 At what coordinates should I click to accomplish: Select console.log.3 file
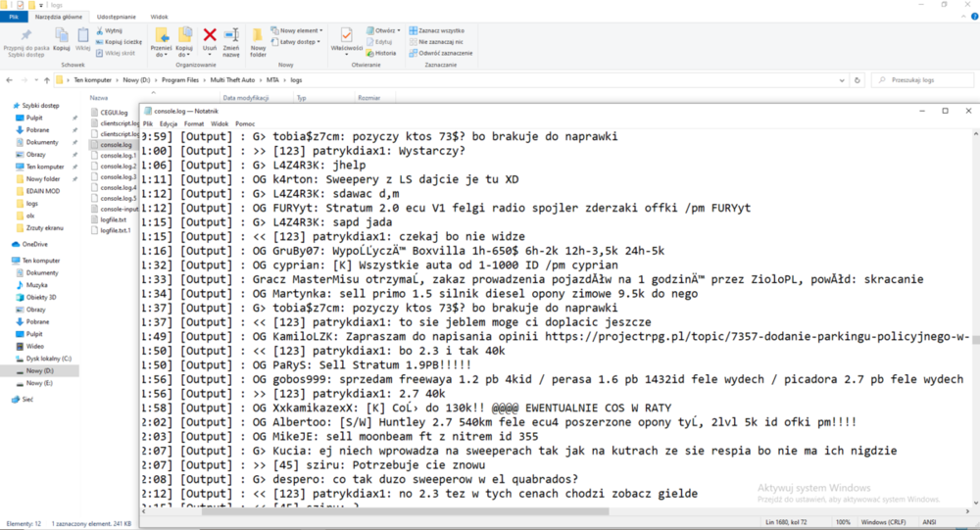[x=119, y=177]
